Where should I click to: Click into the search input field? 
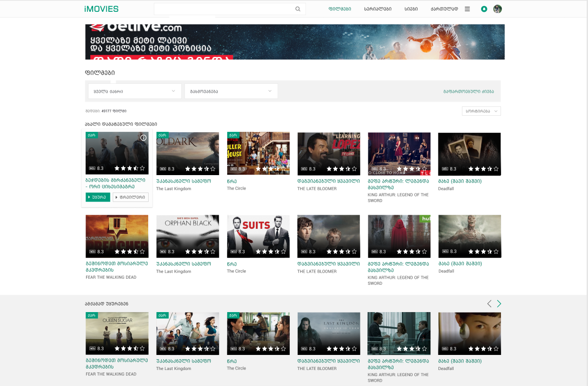[x=223, y=9]
